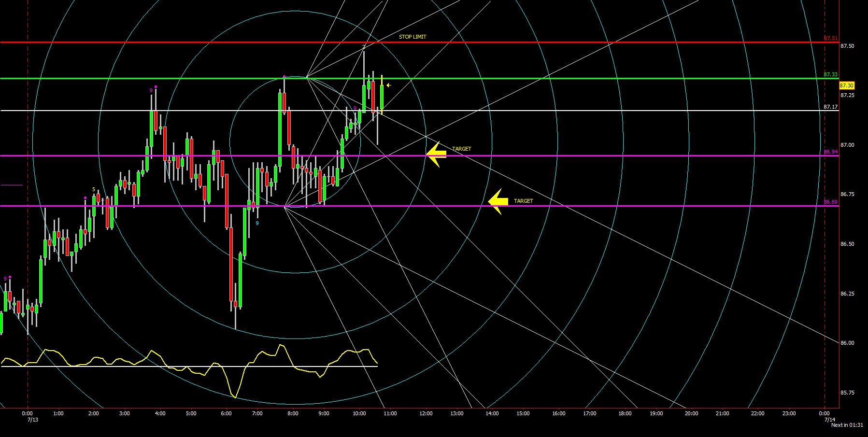
Task: Click the 0:00 time label above 7/13
Action: (x=28, y=413)
